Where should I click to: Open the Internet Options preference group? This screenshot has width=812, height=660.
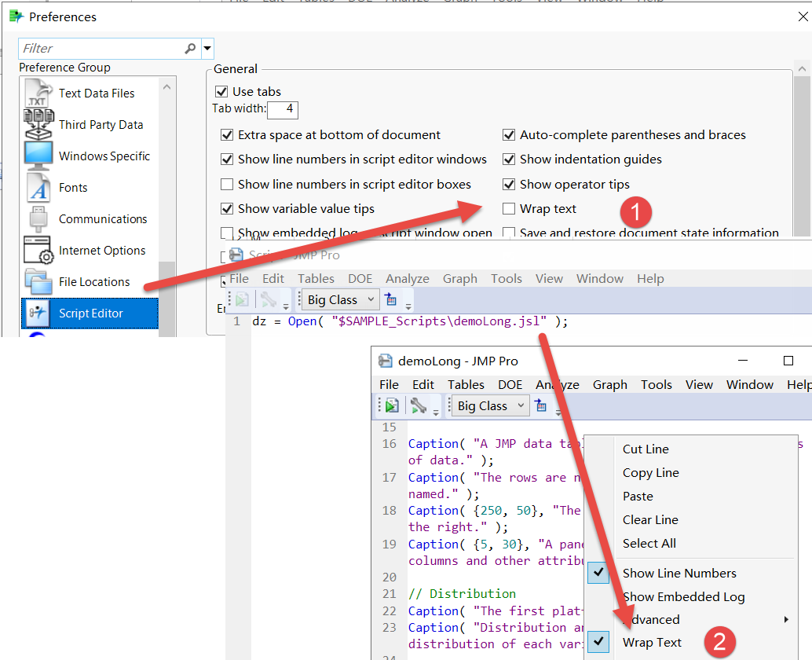click(102, 250)
